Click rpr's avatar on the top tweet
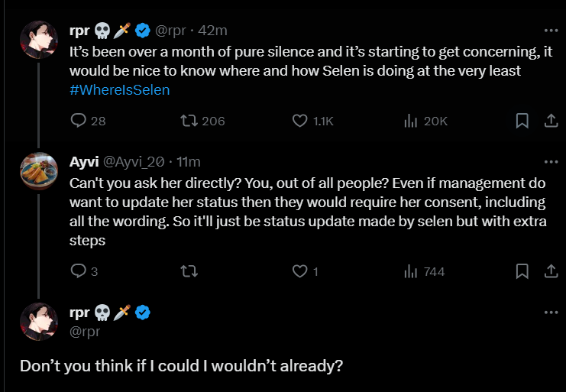The image size is (566, 392). 39,40
